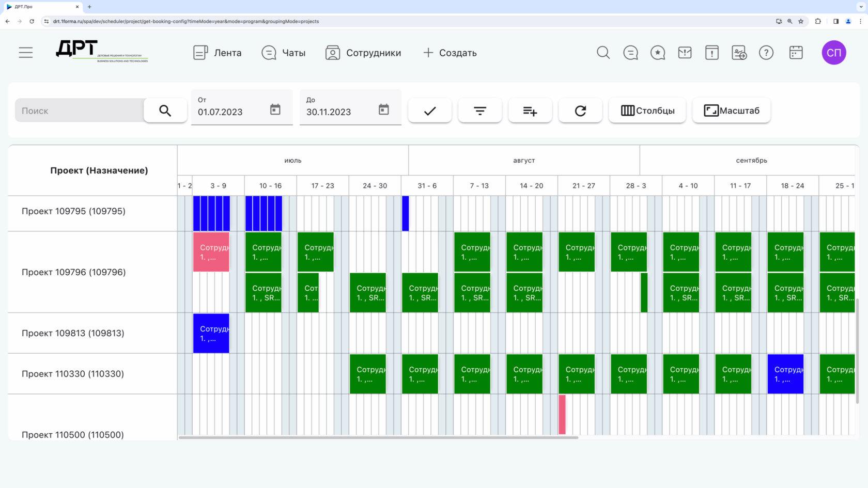The image size is (868, 488).
Task: Open the От date calendar picker
Action: coord(275,109)
